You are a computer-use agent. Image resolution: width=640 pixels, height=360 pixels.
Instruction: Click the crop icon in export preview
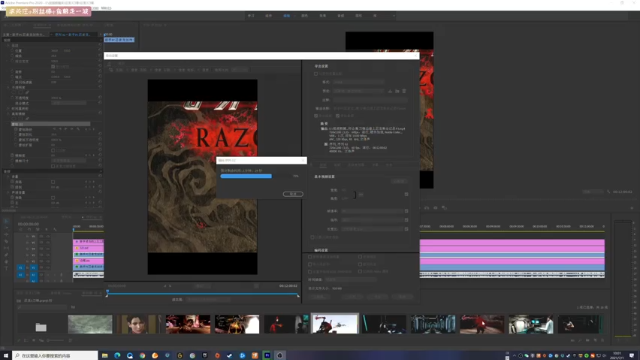[x=111, y=70]
